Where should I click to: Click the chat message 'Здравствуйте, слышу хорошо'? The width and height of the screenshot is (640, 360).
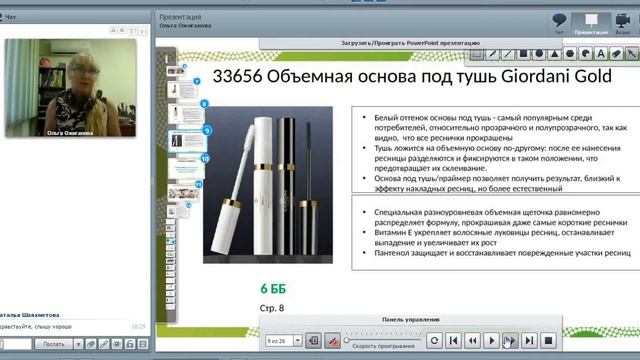pyautogui.click(x=36, y=327)
